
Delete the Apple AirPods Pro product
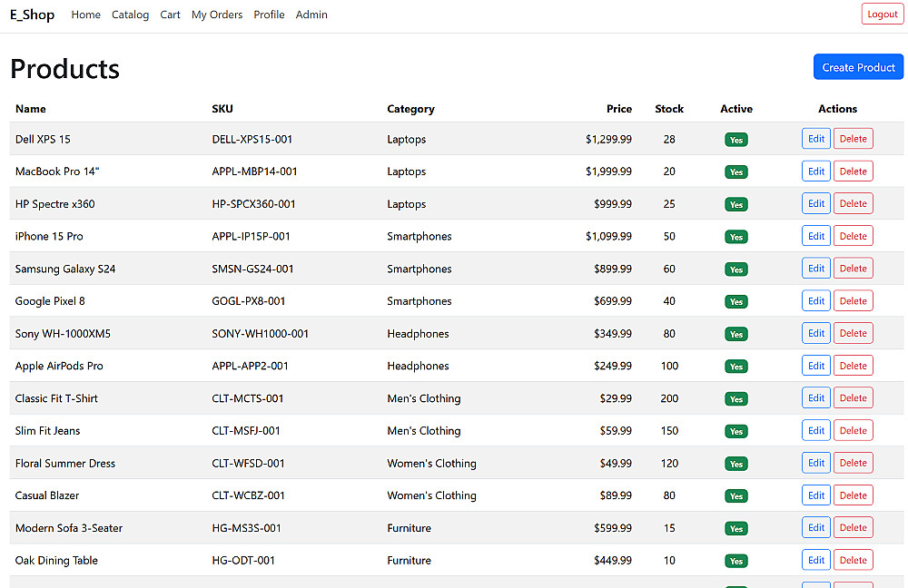853,366
